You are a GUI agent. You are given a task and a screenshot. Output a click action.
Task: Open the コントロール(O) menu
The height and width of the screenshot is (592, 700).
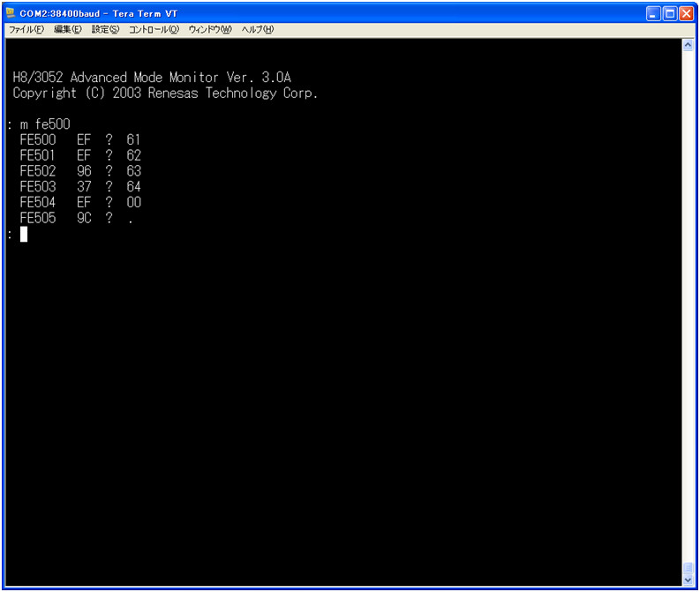pyautogui.click(x=153, y=29)
